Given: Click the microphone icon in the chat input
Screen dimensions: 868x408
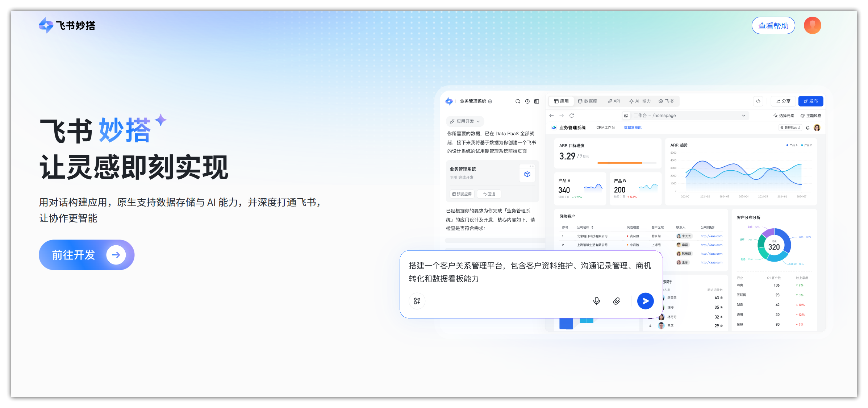Looking at the screenshot, I should click(597, 301).
